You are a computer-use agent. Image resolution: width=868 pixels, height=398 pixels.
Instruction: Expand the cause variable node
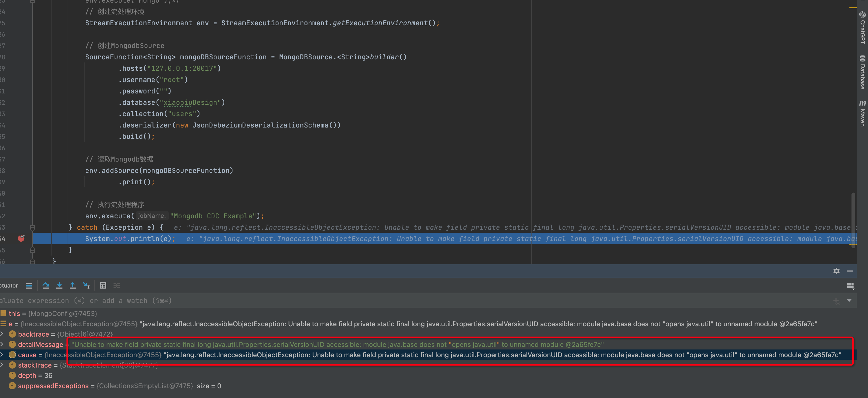[2, 355]
